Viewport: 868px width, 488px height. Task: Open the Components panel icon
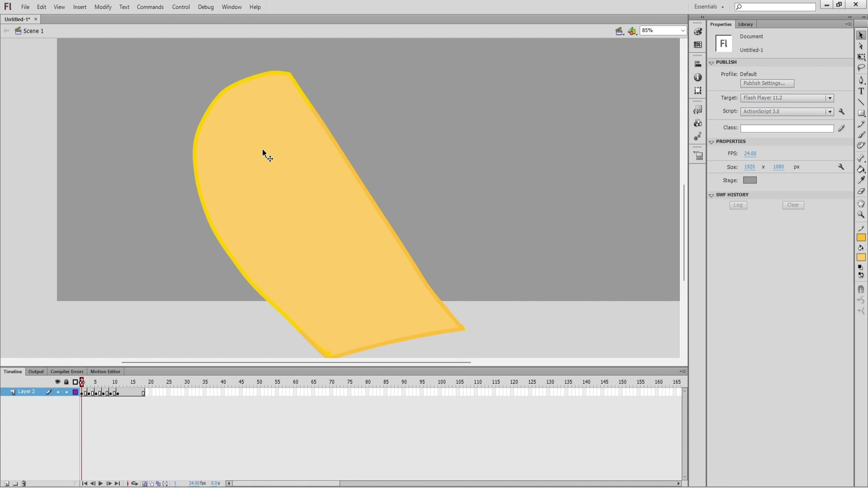(x=698, y=123)
